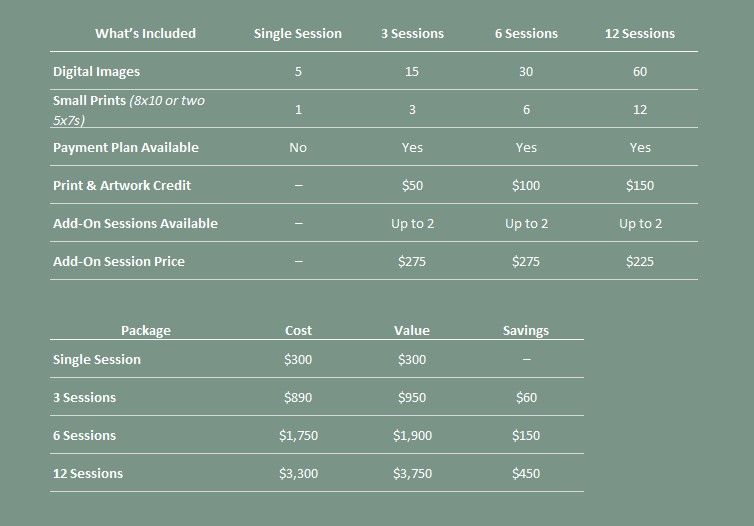The height and width of the screenshot is (526, 754).
Task: Select the 'Savings' column header
Action: point(526,330)
